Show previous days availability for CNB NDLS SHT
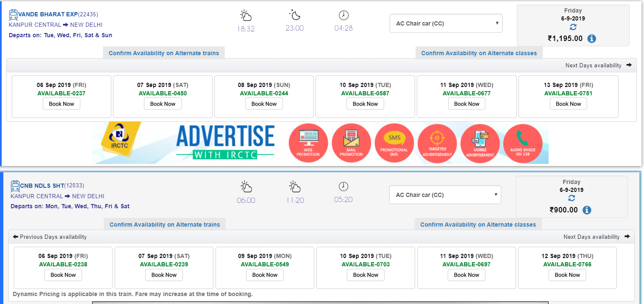The image size is (644, 304). tap(50, 237)
